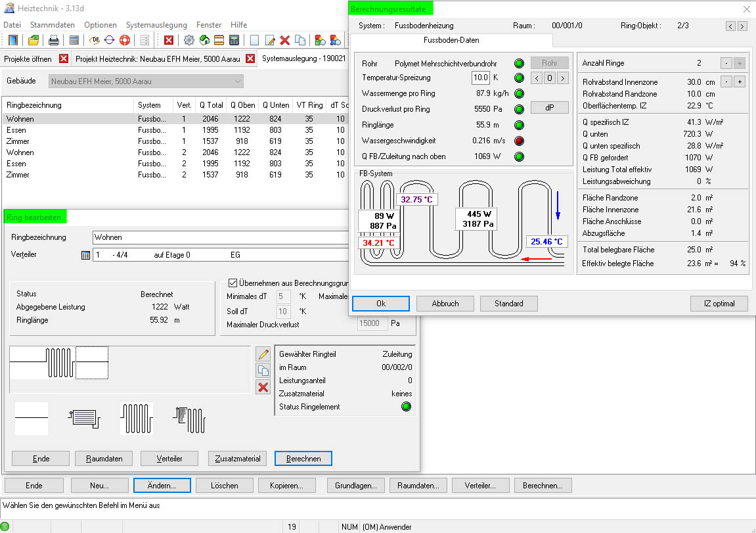Decrease Temperatur-Spreizung with left arrow
This screenshot has height=533, width=756.
537,78
